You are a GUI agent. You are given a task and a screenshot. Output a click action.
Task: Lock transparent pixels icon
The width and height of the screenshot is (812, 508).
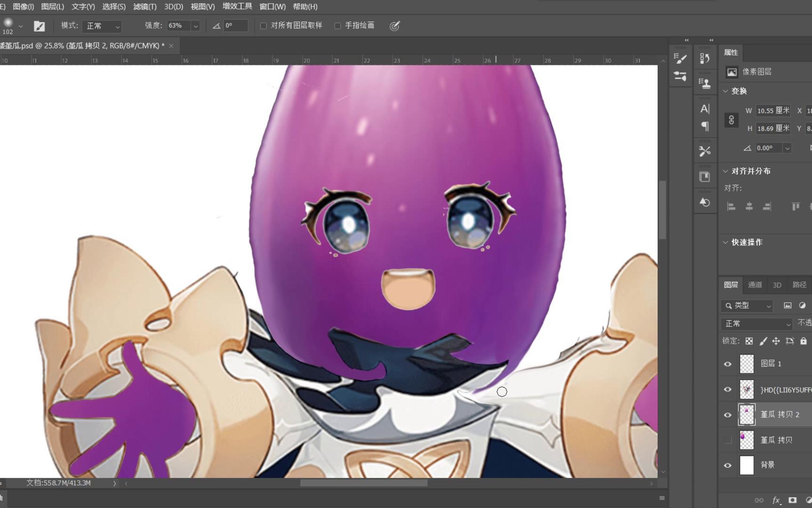(x=749, y=341)
